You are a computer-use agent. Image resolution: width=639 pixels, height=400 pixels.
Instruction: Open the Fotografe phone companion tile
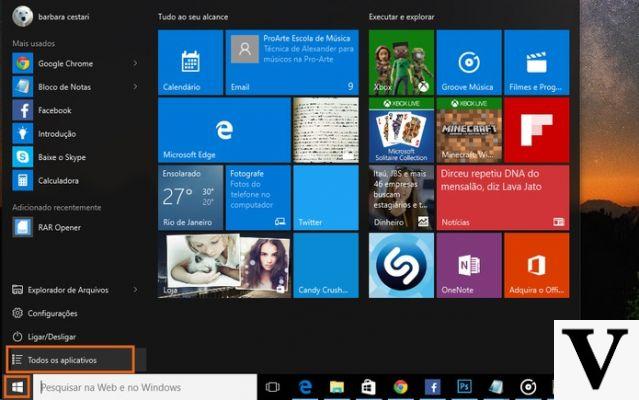[x=258, y=198]
